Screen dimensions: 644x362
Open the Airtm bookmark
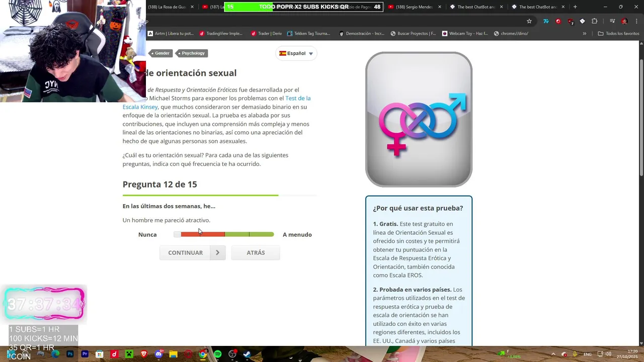point(171,34)
